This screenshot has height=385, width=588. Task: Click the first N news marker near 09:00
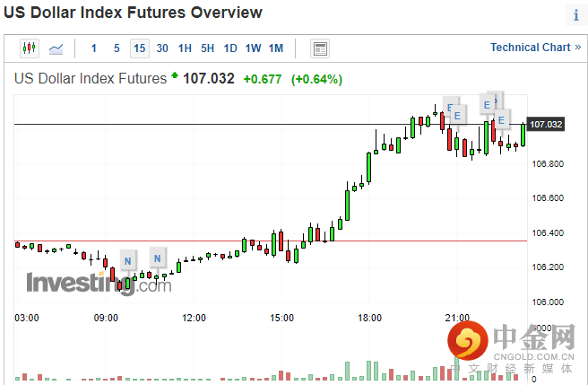click(127, 262)
